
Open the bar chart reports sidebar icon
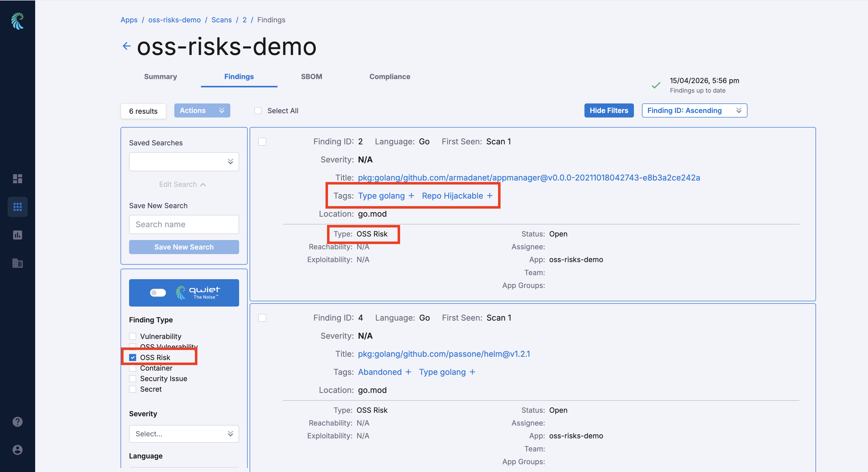pos(18,235)
